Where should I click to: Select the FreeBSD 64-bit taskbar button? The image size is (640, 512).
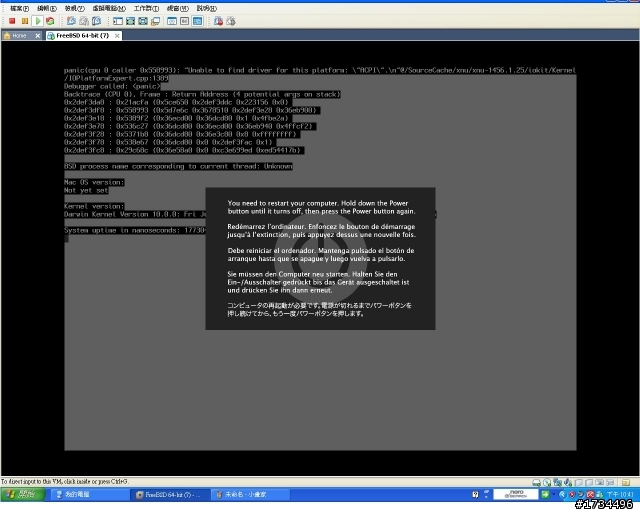pyautogui.click(x=171, y=494)
